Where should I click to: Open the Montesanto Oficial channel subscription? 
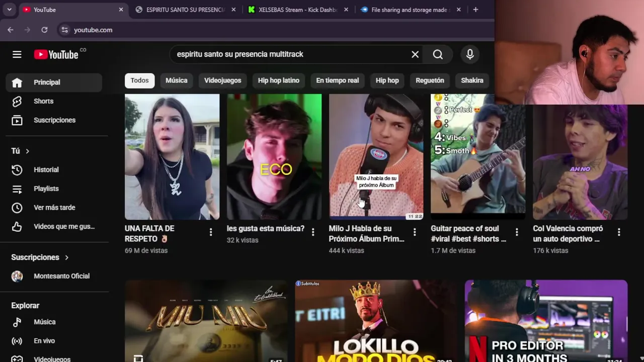click(54, 276)
